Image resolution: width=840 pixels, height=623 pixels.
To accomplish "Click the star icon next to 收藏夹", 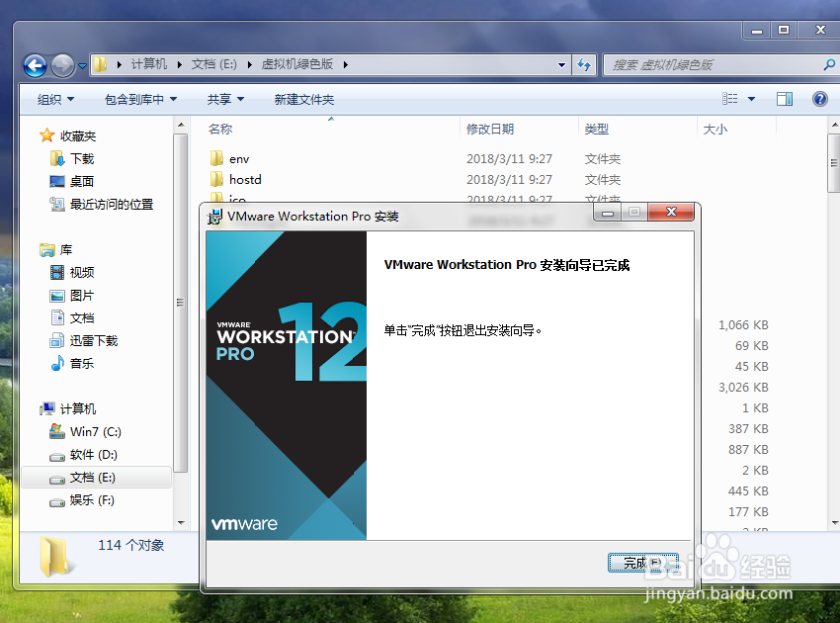I will click(x=47, y=135).
